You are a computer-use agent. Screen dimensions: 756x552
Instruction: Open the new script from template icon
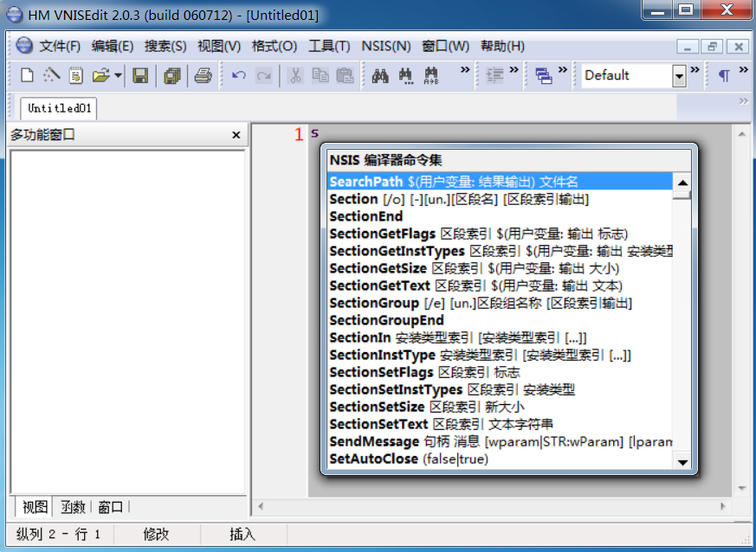pos(75,75)
